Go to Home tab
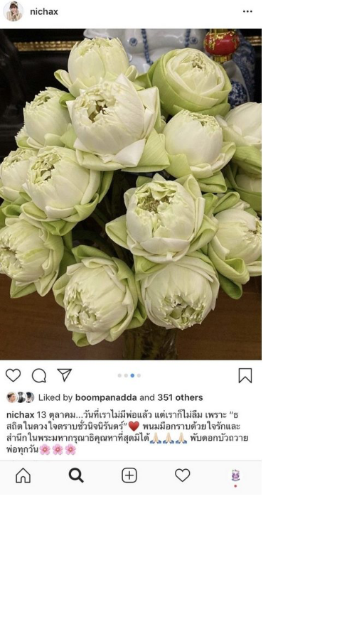Image resolution: width=347 pixels, height=644 pixels. pyautogui.click(x=23, y=476)
